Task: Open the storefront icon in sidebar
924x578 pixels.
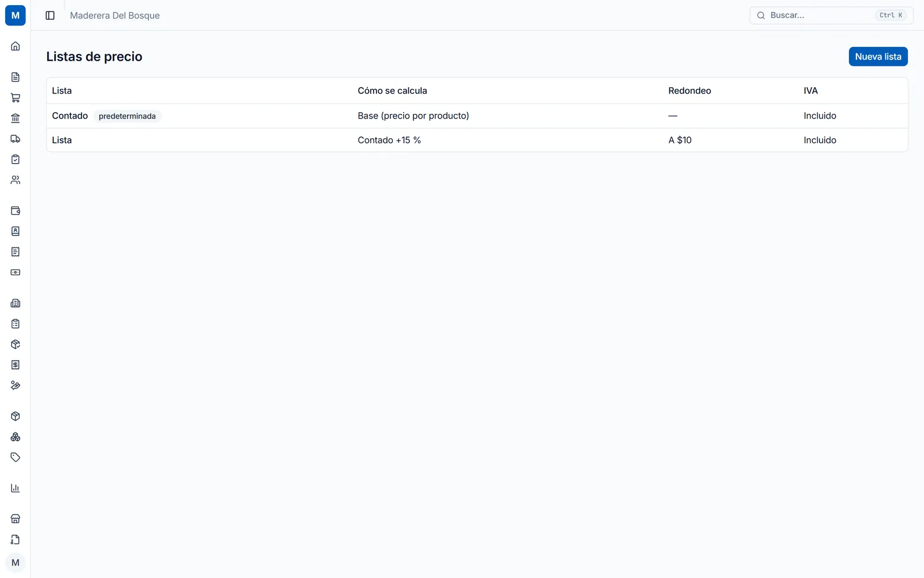Action: point(16,518)
